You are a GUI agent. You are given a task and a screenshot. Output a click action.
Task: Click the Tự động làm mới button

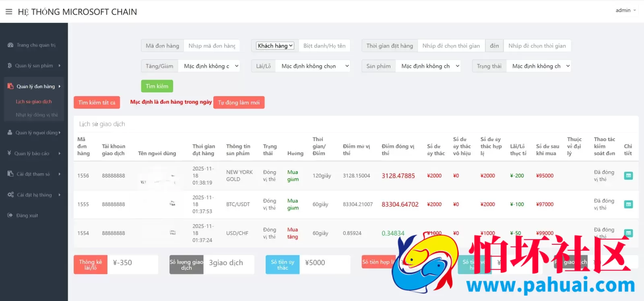pos(239,102)
